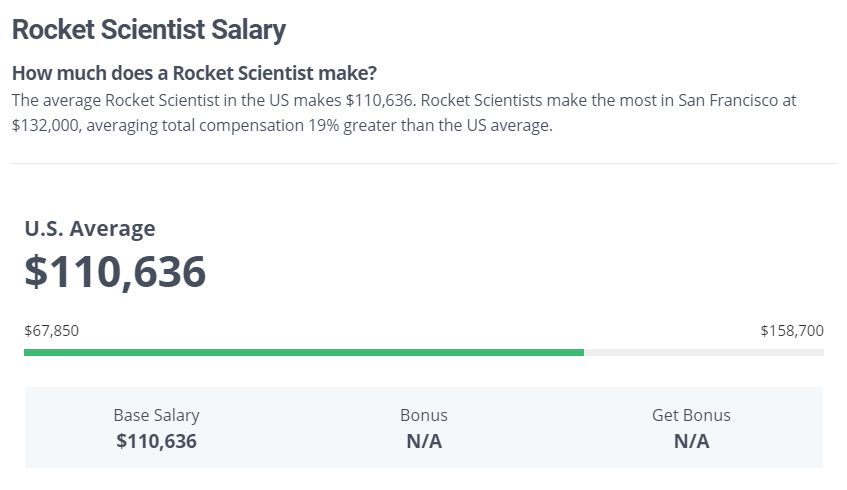The width and height of the screenshot is (847, 490).
Task: Click the $110,636 value under Base Salary
Action: [x=157, y=441]
